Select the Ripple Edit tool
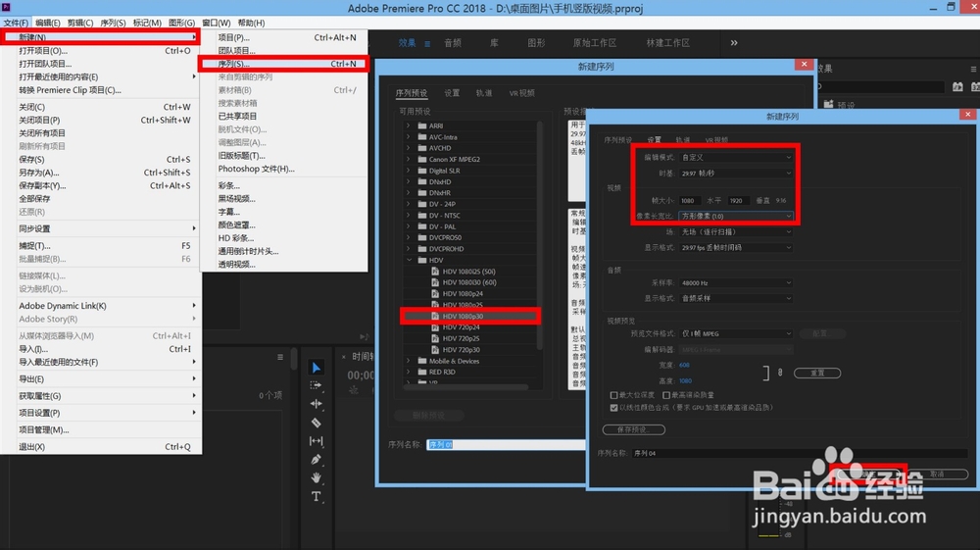Screen dimensions: 980x550 click(317, 404)
